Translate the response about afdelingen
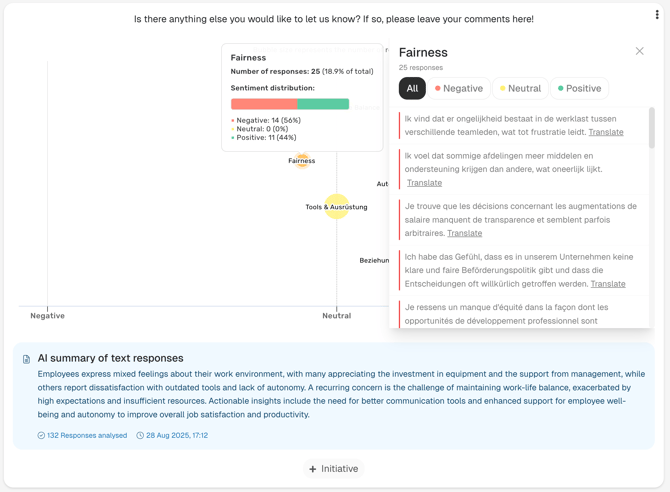Image resolution: width=670 pixels, height=492 pixels. point(424,183)
